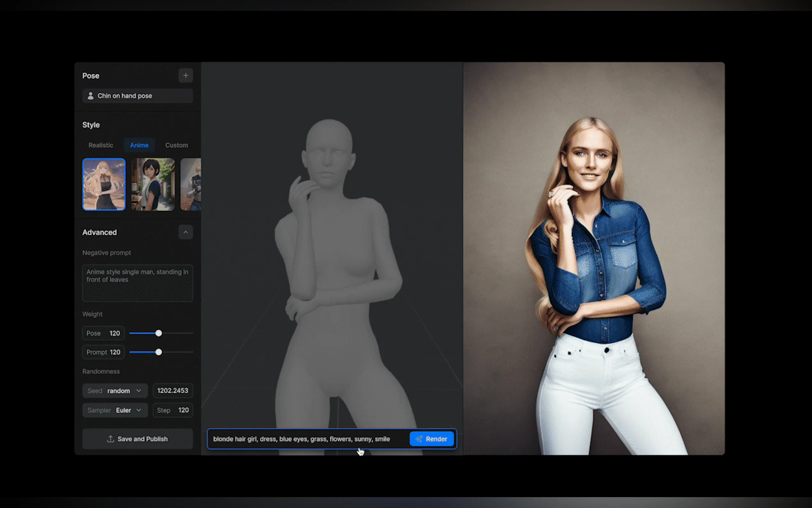
Task: Click the sparkle icon on the Render button
Action: (418, 439)
